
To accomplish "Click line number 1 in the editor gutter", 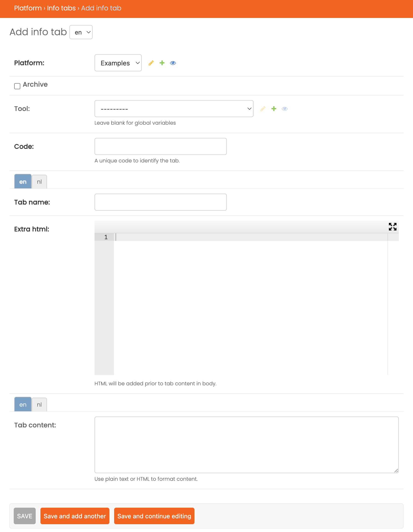I will coord(106,237).
